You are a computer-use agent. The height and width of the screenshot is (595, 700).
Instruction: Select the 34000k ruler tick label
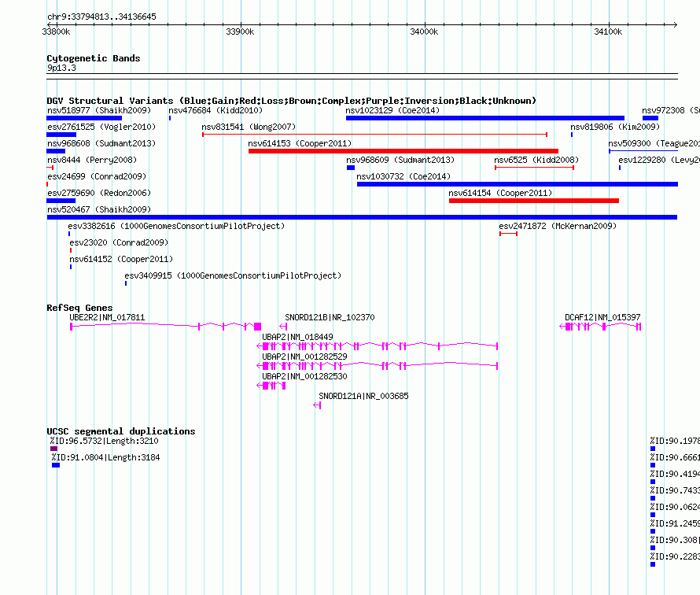(x=424, y=31)
